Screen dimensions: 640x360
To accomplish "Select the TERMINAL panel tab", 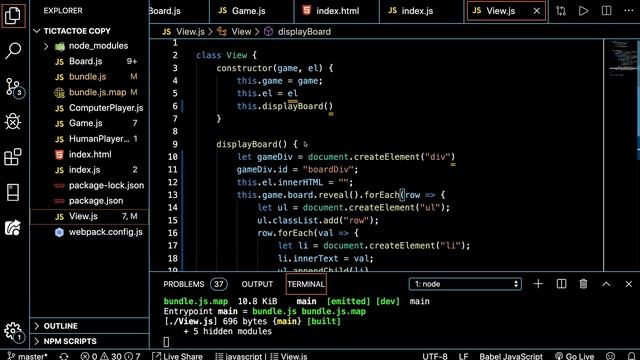I will [306, 284].
